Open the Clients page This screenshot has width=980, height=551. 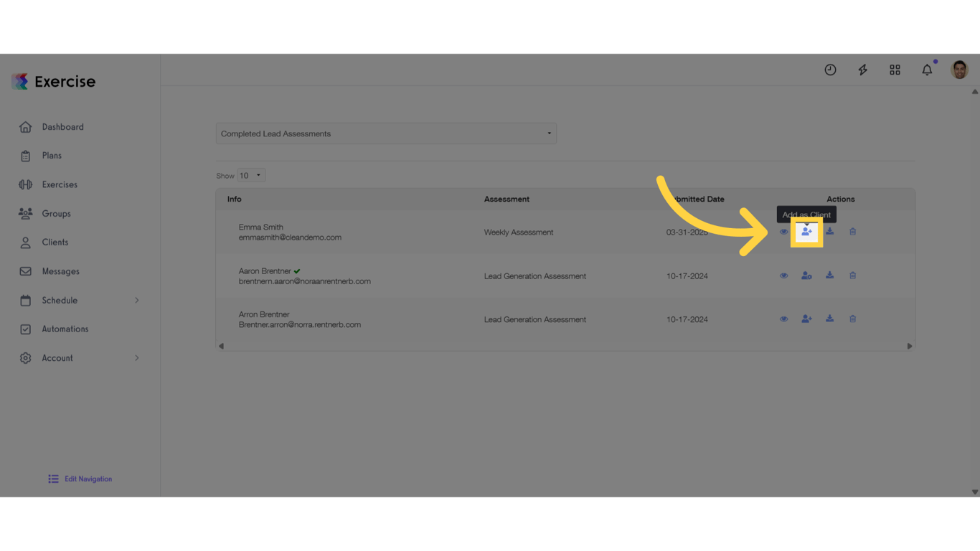[57, 242]
